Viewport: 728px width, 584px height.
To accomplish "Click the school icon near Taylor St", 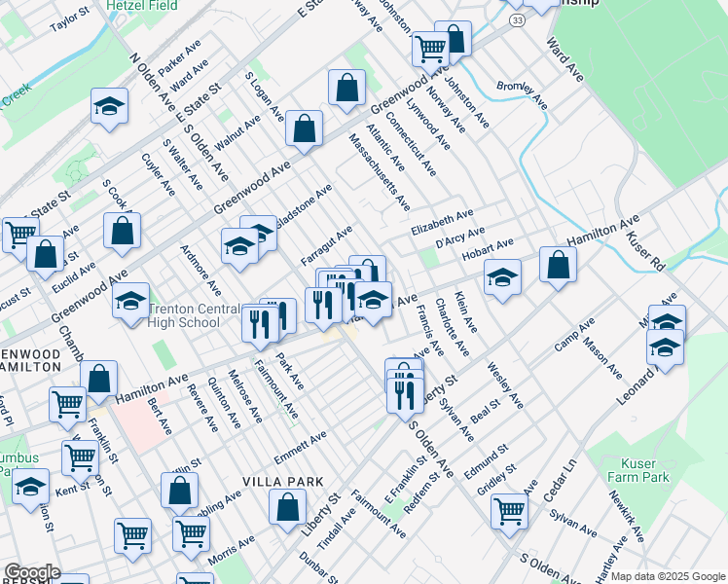I will pyautogui.click(x=110, y=107).
